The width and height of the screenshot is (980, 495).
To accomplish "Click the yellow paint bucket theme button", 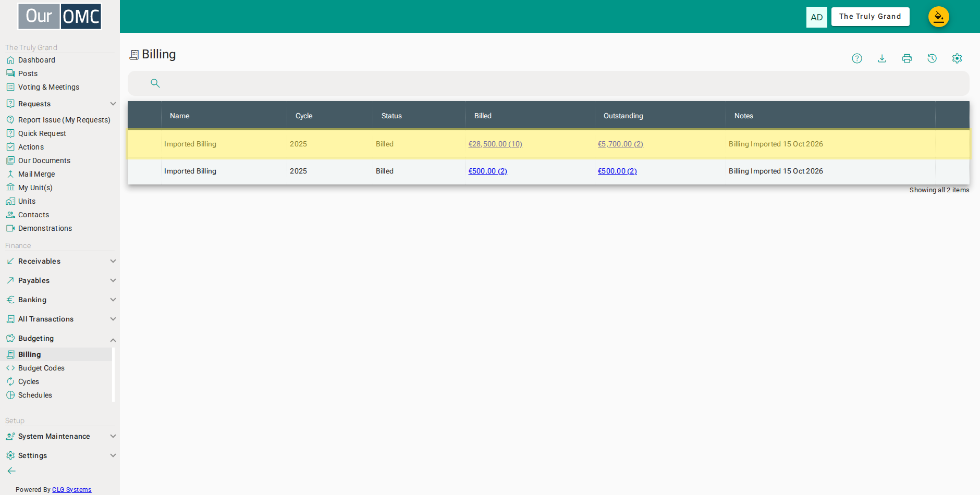I will point(939,17).
